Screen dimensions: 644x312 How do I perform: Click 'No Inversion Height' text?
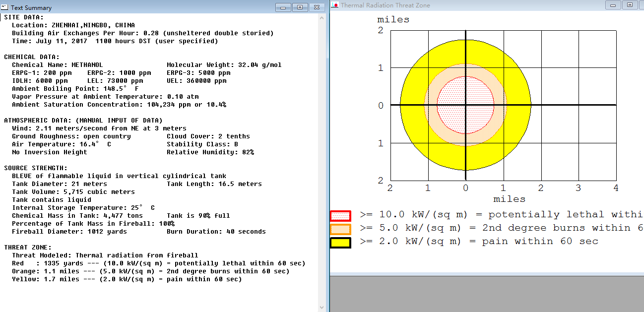[x=49, y=152]
